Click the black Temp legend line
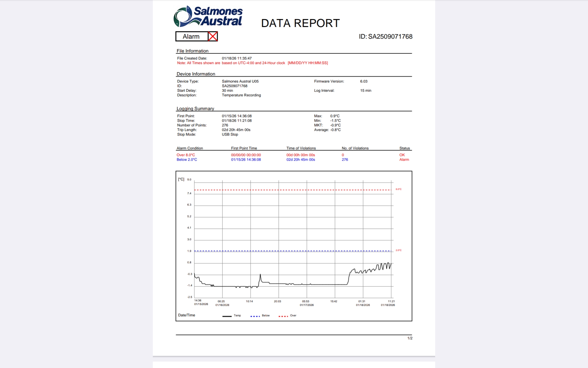This screenshot has width=588, height=368. point(227,316)
